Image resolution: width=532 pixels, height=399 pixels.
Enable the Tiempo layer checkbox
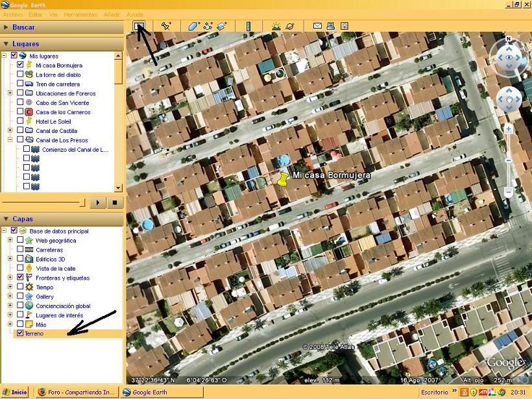[20, 287]
